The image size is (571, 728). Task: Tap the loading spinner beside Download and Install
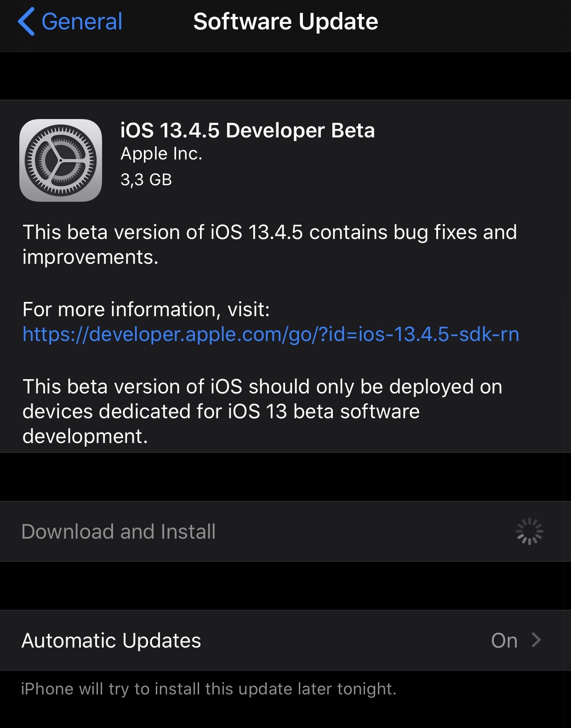click(x=530, y=531)
